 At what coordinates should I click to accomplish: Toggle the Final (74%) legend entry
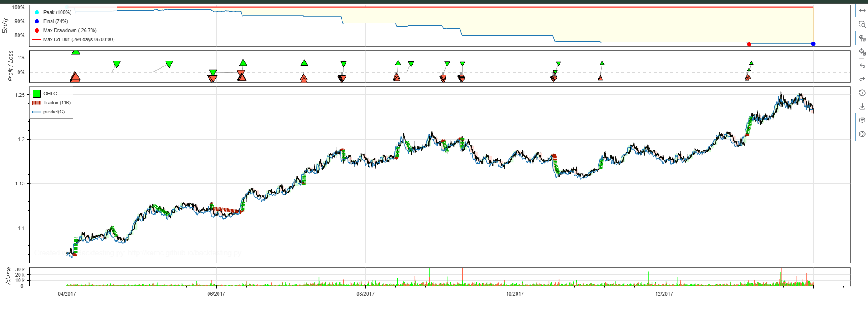(x=51, y=21)
